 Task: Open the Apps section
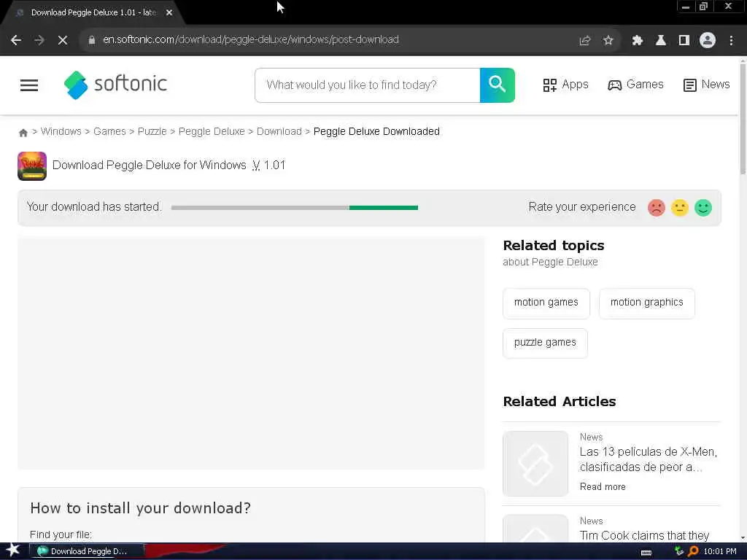565,85
